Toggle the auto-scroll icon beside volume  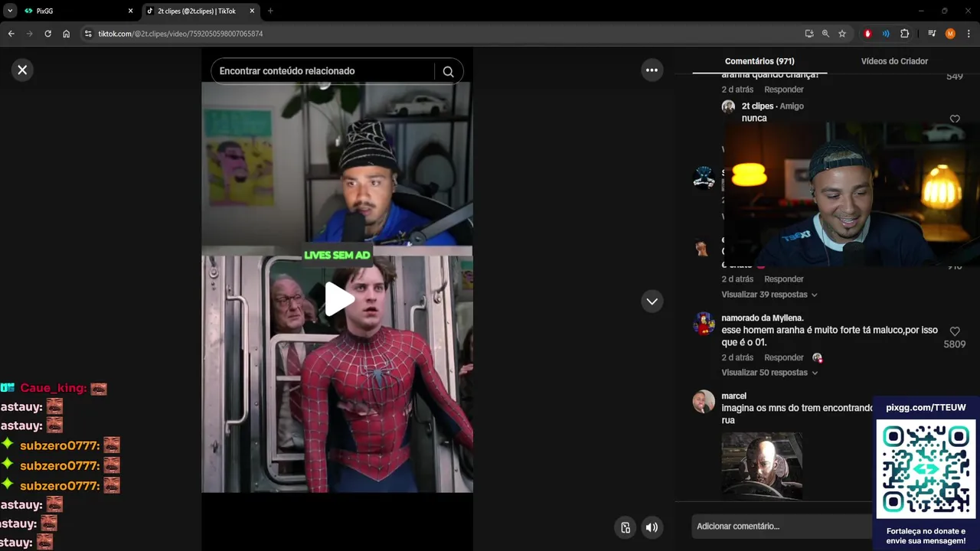(x=626, y=527)
